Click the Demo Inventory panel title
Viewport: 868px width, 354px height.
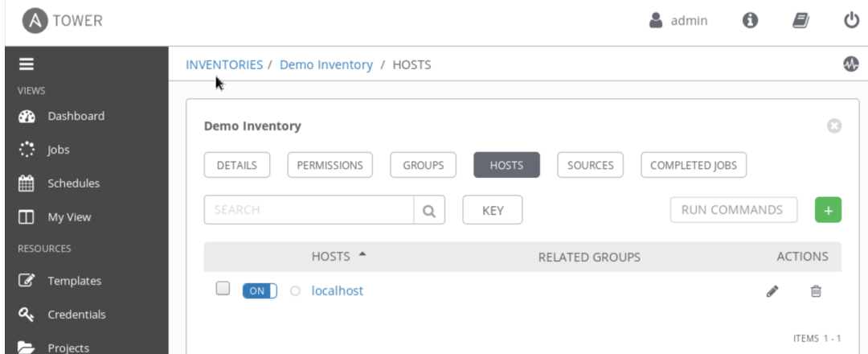(252, 126)
